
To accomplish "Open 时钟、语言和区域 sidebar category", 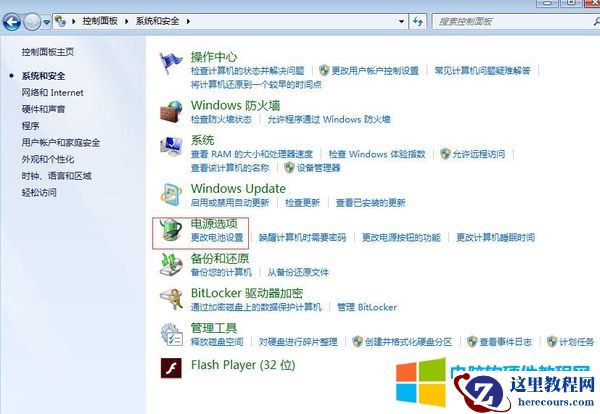I will pyautogui.click(x=57, y=176).
